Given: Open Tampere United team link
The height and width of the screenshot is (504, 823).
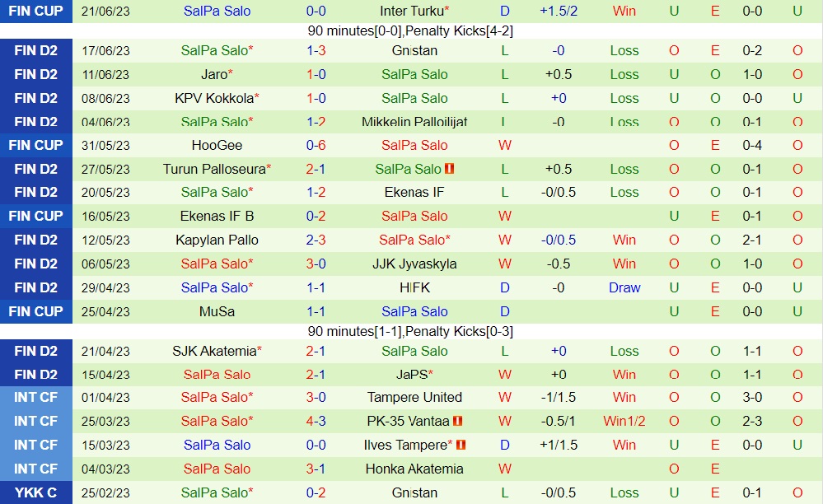Looking at the screenshot, I should point(414,397).
